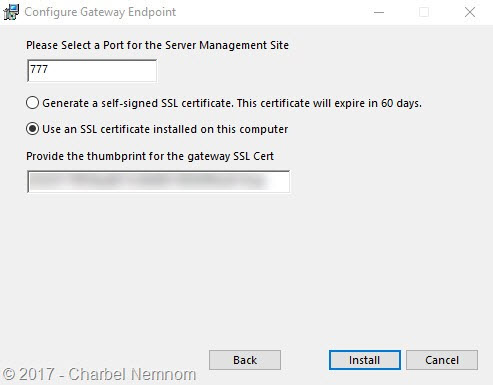Click the SSL cert thumbprint input field
This screenshot has height=385, width=493.
tap(159, 182)
